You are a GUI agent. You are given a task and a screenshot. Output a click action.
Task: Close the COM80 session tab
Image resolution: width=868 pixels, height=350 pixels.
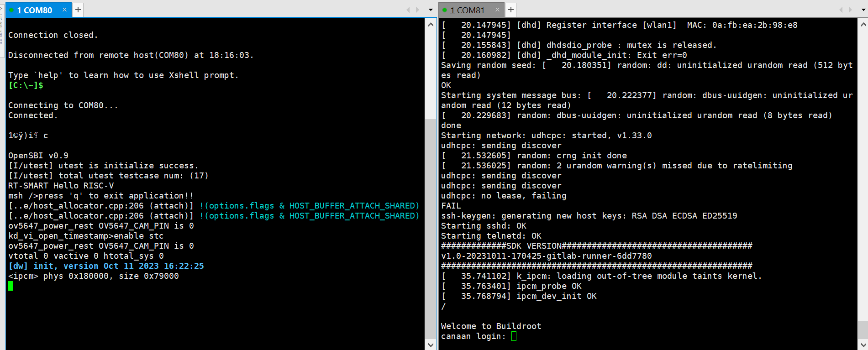tap(64, 10)
